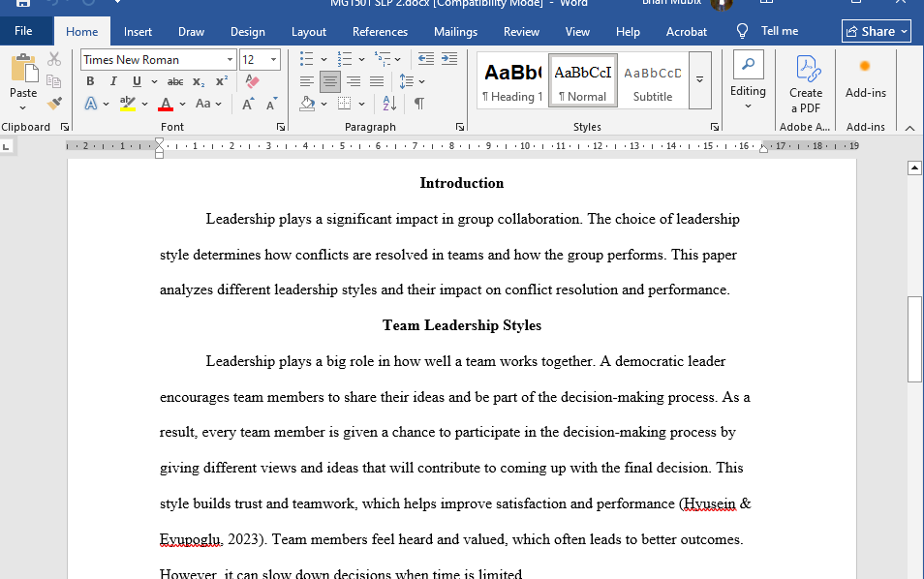
Task: Expand the Numbering dropdown arrow
Action: (361, 59)
